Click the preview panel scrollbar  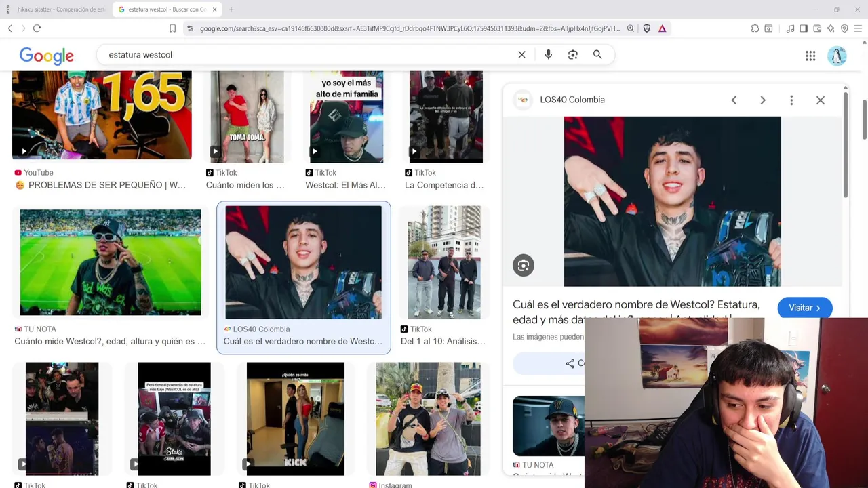[x=846, y=144]
